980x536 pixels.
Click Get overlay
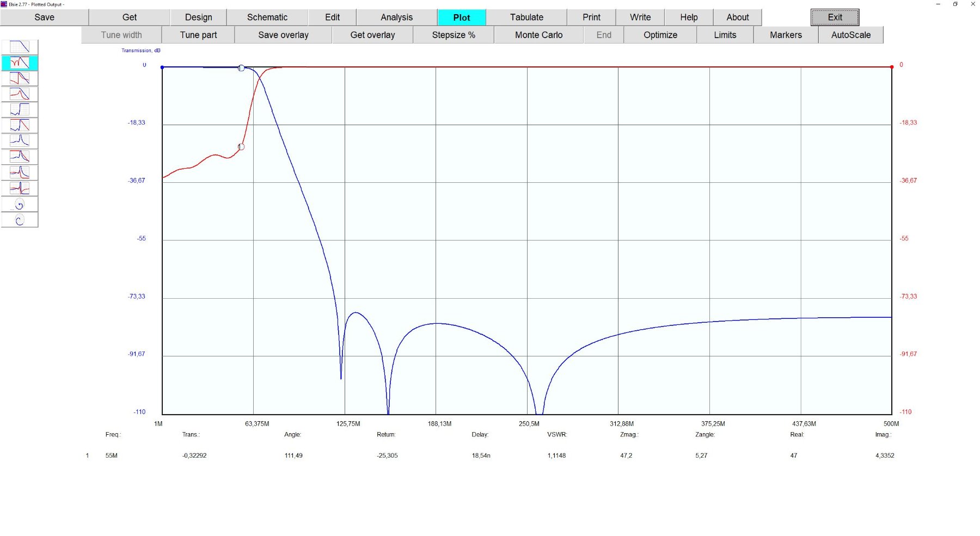click(x=373, y=35)
